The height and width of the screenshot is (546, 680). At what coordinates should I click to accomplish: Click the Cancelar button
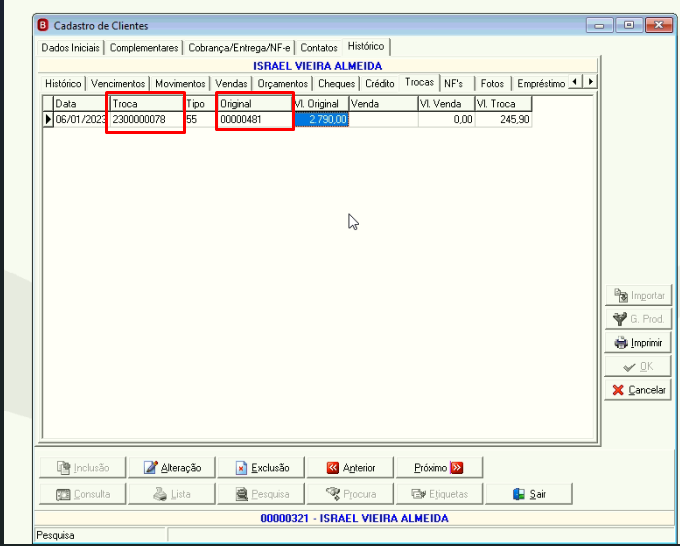coord(638,390)
